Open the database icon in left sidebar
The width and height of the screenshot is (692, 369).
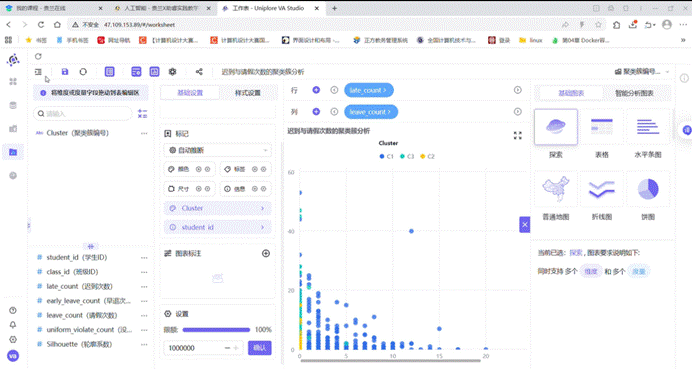pyautogui.click(x=13, y=105)
